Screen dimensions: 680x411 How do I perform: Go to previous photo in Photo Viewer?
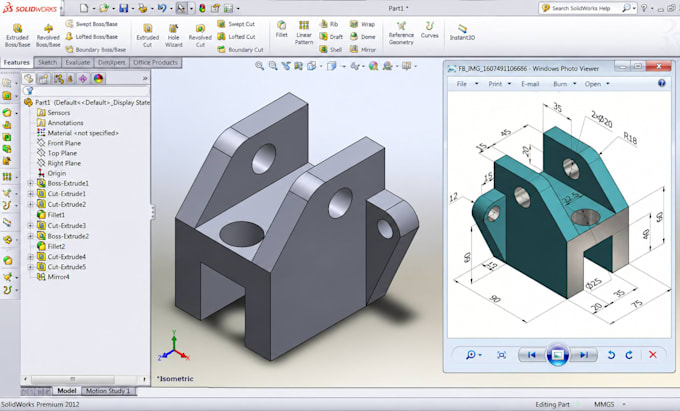532,355
